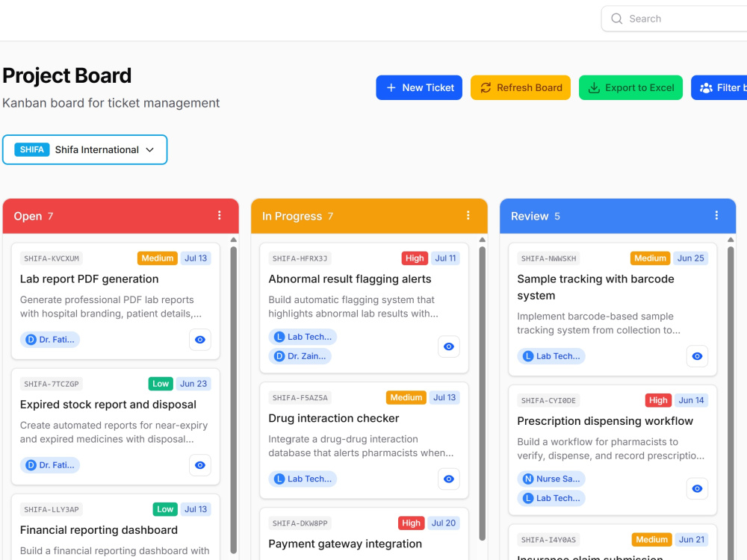
Task: Open the Shifa International project dropdown
Action: pos(85,149)
